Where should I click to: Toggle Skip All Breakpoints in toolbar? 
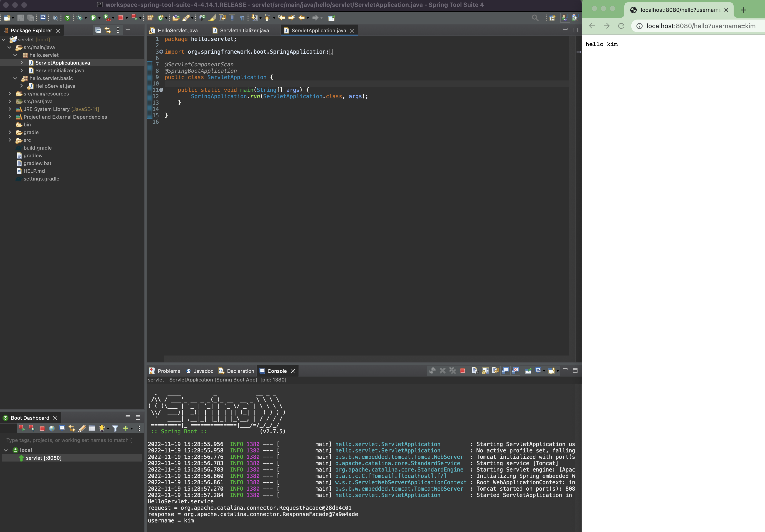(x=55, y=18)
